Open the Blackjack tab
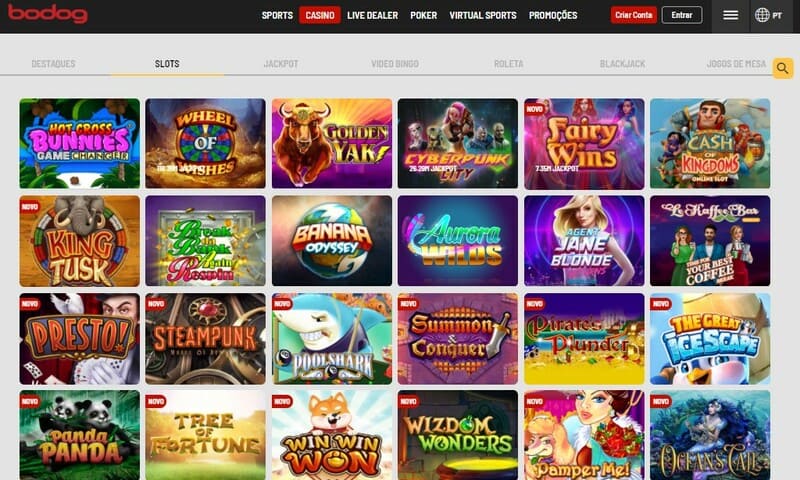 [622, 64]
